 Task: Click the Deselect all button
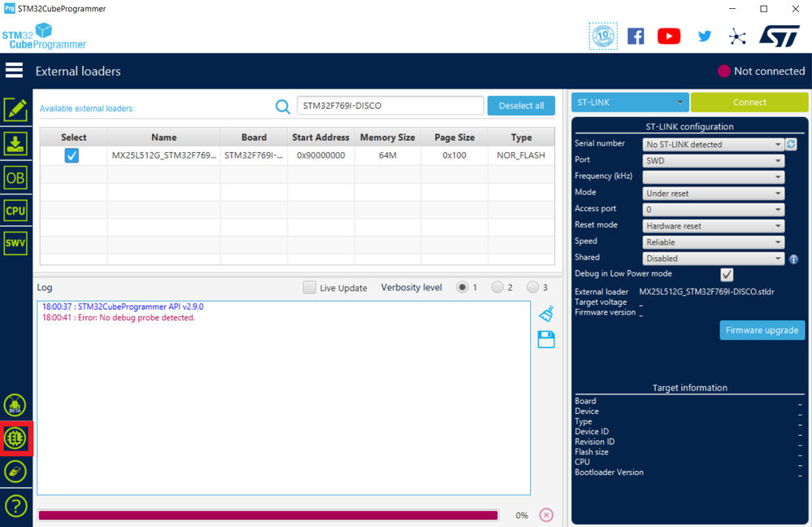[x=521, y=106]
